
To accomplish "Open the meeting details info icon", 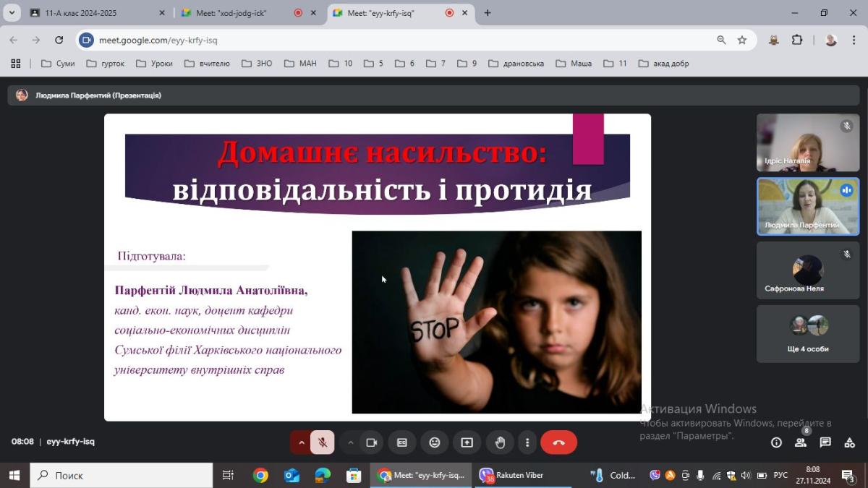I will 776,442.
